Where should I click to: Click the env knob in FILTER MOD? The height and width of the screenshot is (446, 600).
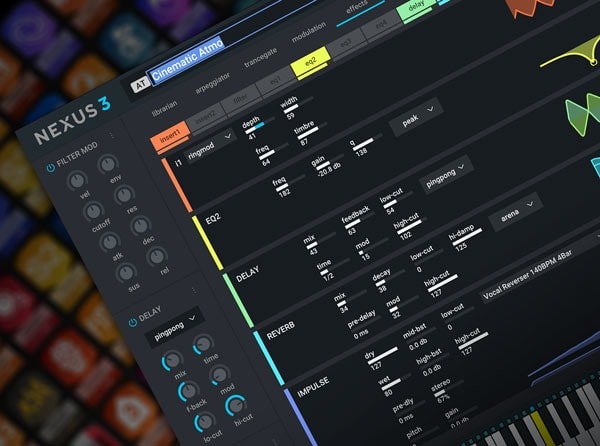point(108,164)
